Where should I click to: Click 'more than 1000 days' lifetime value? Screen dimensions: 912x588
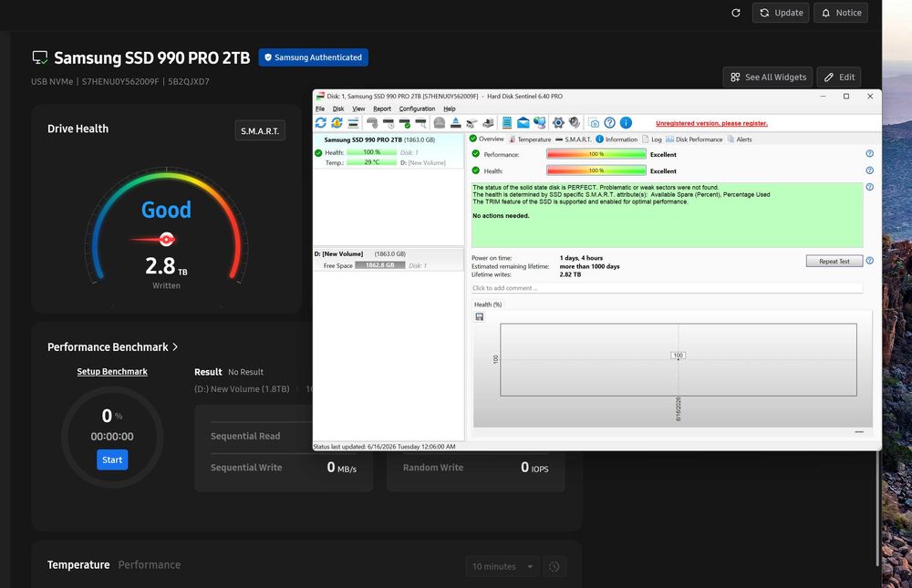coord(589,266)
